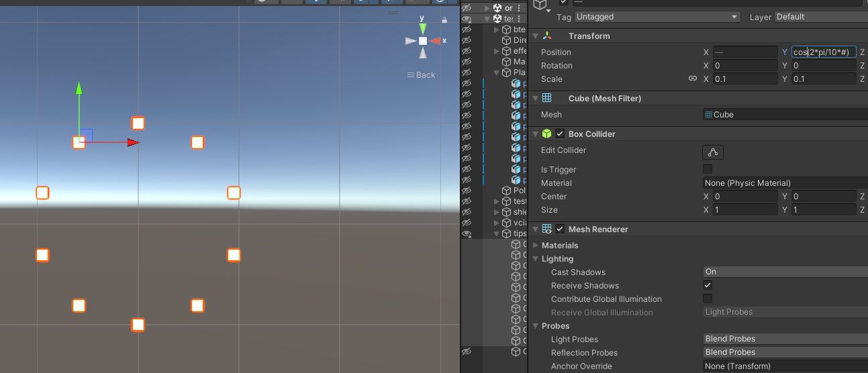Image resolution: width=868 pixels, height=373 pixels.
Task: Click the Collider Center X field
Action: point(745,197)
